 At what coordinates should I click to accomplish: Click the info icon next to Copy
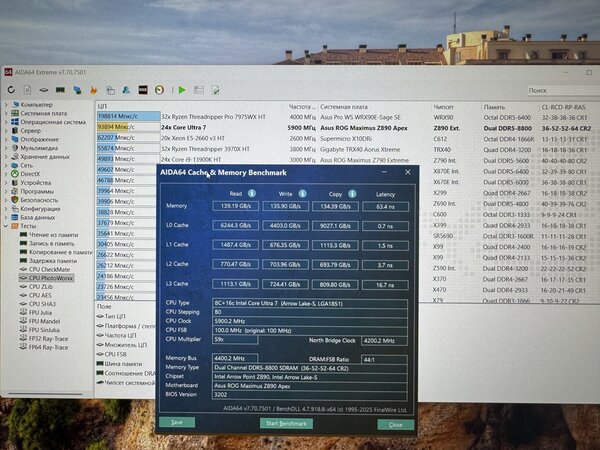pyautogui.click(x=352, y=194)
